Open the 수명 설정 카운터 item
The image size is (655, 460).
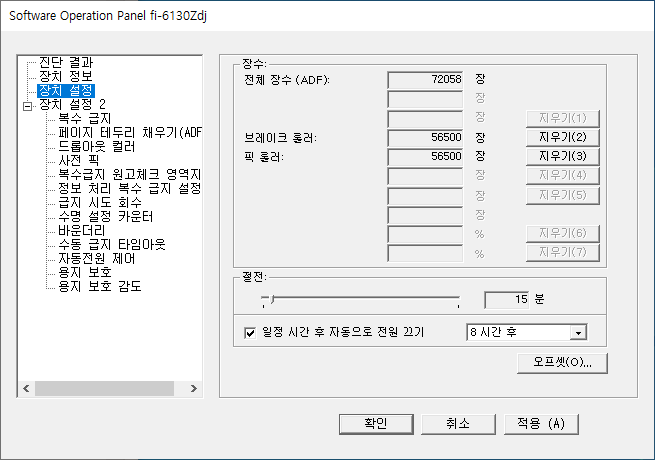[x=106, y=216]
